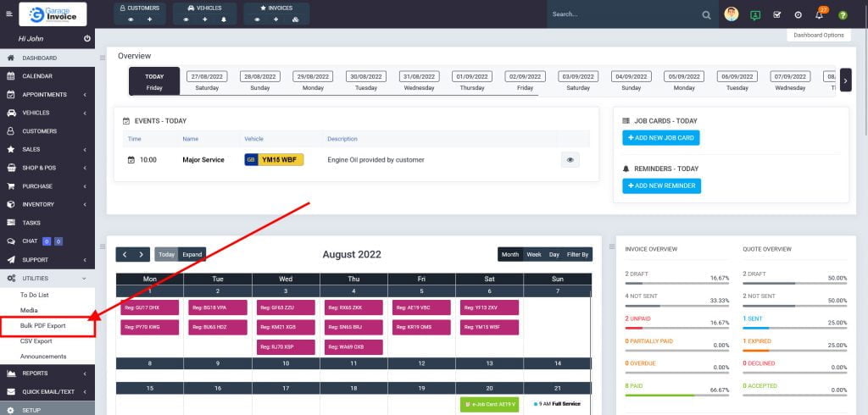Open the Filter By dropdown
Viewport: 868px width, 415px height.
[578, 254]
